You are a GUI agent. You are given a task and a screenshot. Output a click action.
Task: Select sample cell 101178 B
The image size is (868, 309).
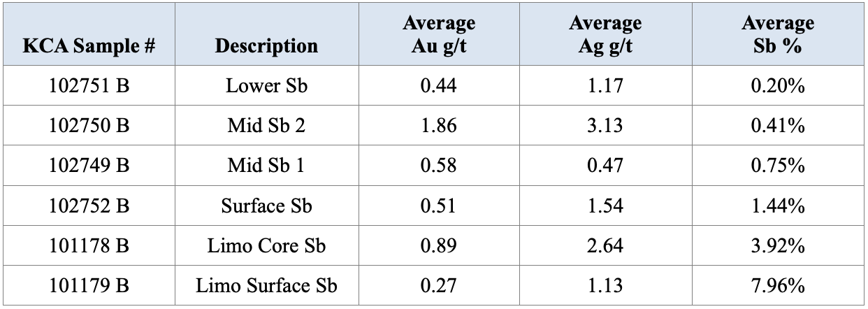[x=89, y=246]
